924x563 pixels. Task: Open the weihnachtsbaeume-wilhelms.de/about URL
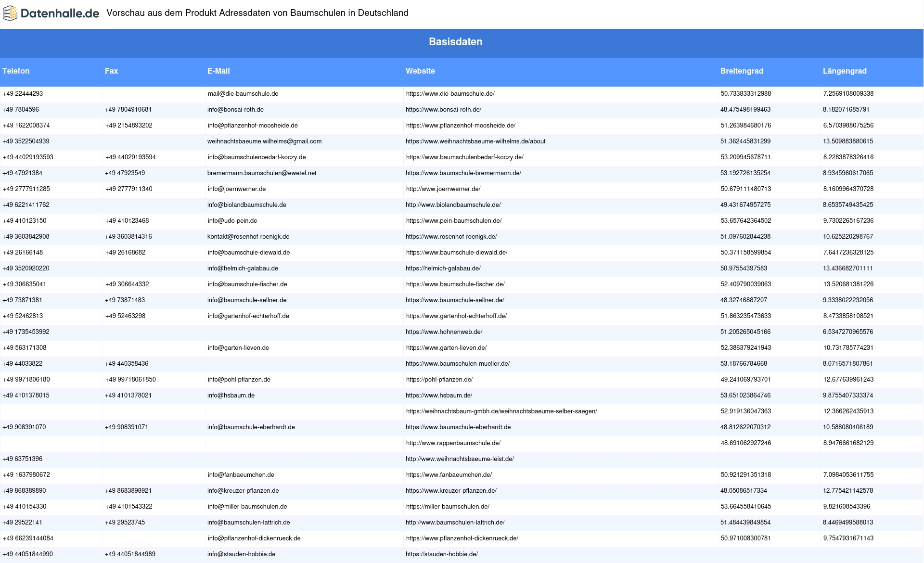point(475,141)
